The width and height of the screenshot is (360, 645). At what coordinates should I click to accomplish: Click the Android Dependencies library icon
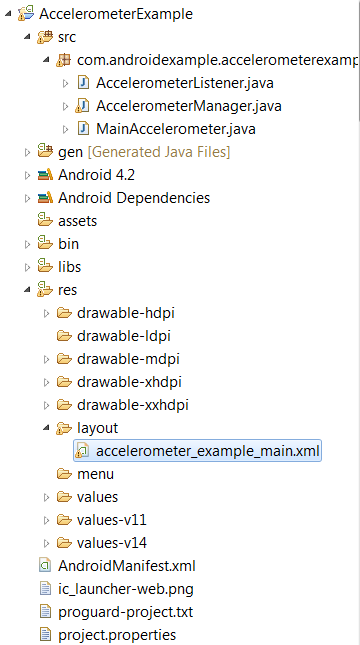tap(45, 198)
